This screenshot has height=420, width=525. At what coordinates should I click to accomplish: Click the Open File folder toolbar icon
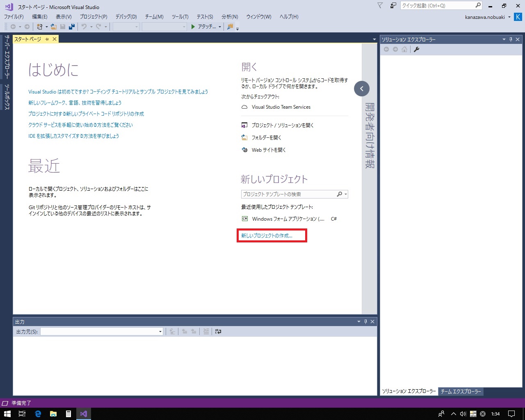[54, 27]
